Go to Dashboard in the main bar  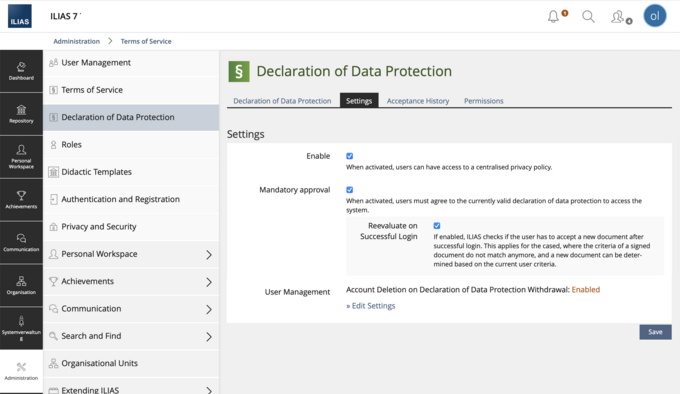coord(21,71)
